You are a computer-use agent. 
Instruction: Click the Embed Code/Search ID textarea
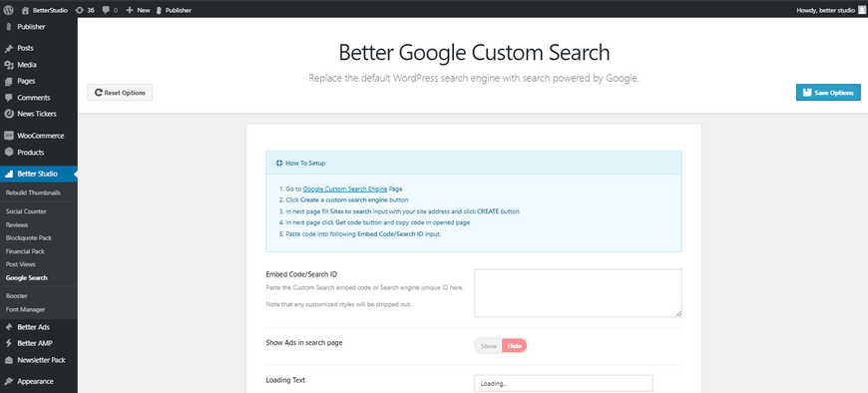578,293
